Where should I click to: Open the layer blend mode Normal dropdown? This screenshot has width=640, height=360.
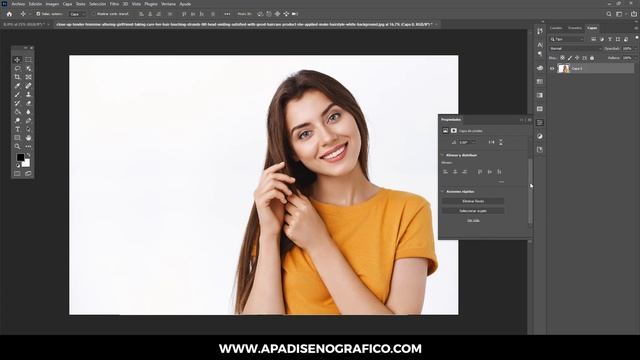coord(576,49)
